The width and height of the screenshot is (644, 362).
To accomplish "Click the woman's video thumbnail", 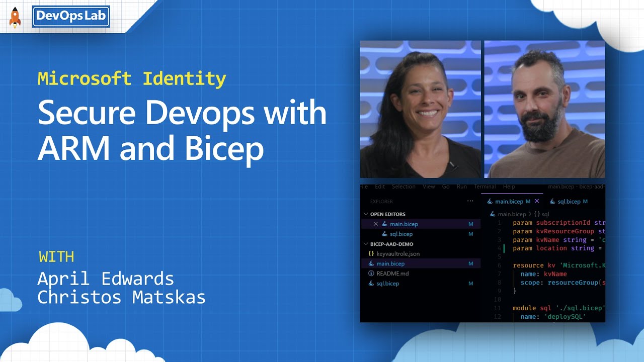I will pyautogui.click(x=421, y=109).
